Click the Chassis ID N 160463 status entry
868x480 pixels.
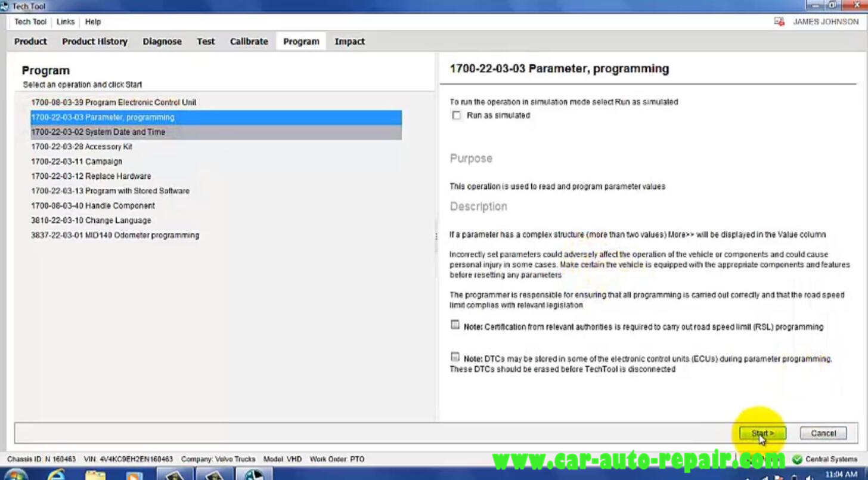[42, 459]
